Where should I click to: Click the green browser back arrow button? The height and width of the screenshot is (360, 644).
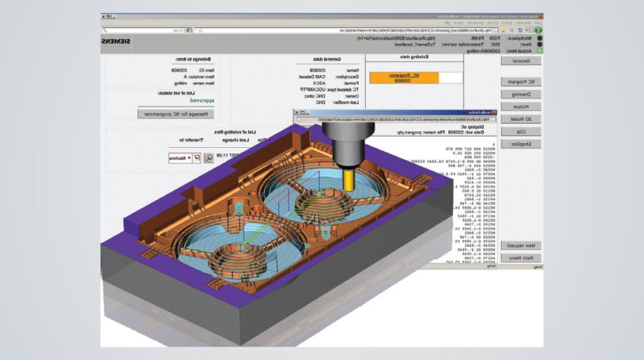pyautogui.click(x=538, y=30)
